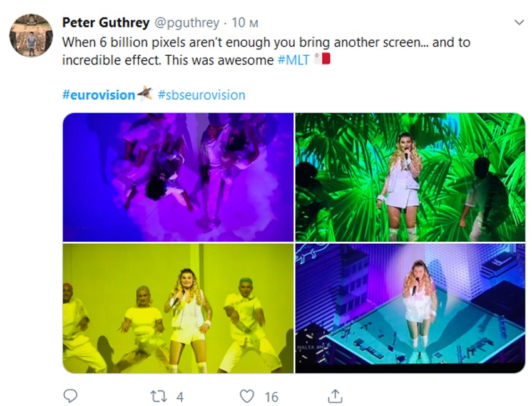Open the blue city rooftop photo
Screen dimensions: 532x406
410,308
